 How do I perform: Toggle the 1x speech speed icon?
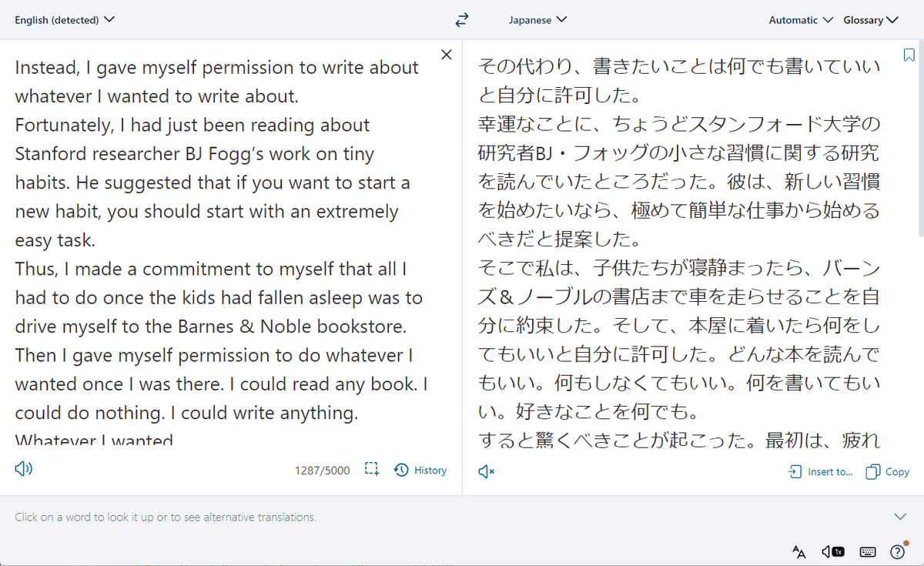coord(832,551)
